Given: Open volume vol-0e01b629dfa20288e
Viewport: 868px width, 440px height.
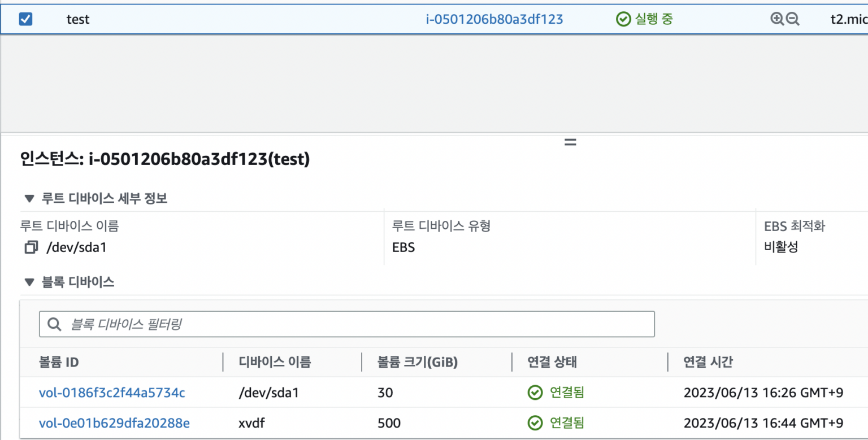Looking at the screenshot, I should point(114,423).
